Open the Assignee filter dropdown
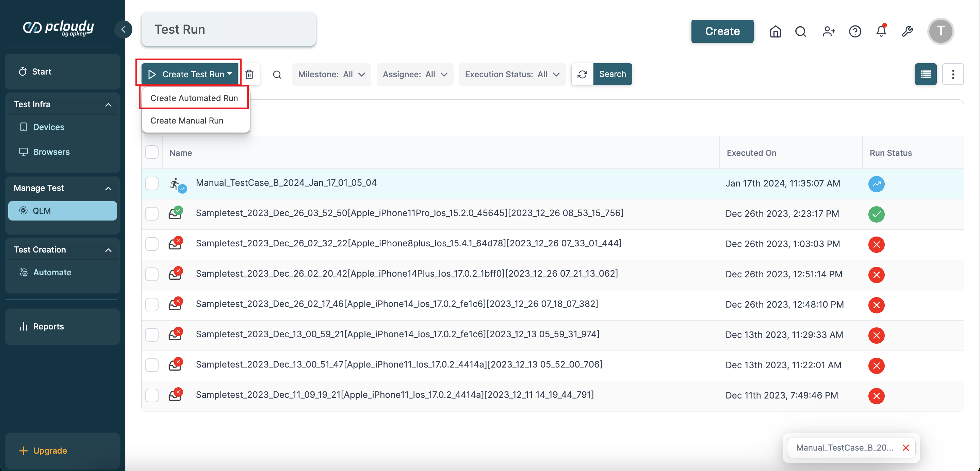The width and height of the screenshot is (980, 471). pos(415,75)
